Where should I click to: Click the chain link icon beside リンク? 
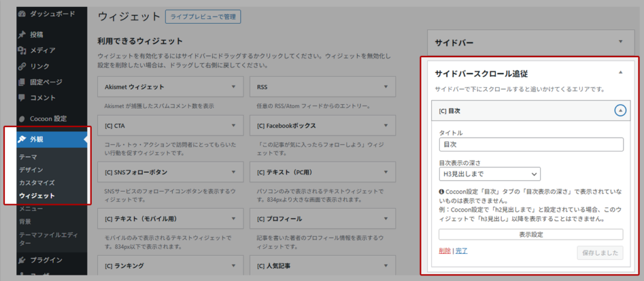point(22,66)
